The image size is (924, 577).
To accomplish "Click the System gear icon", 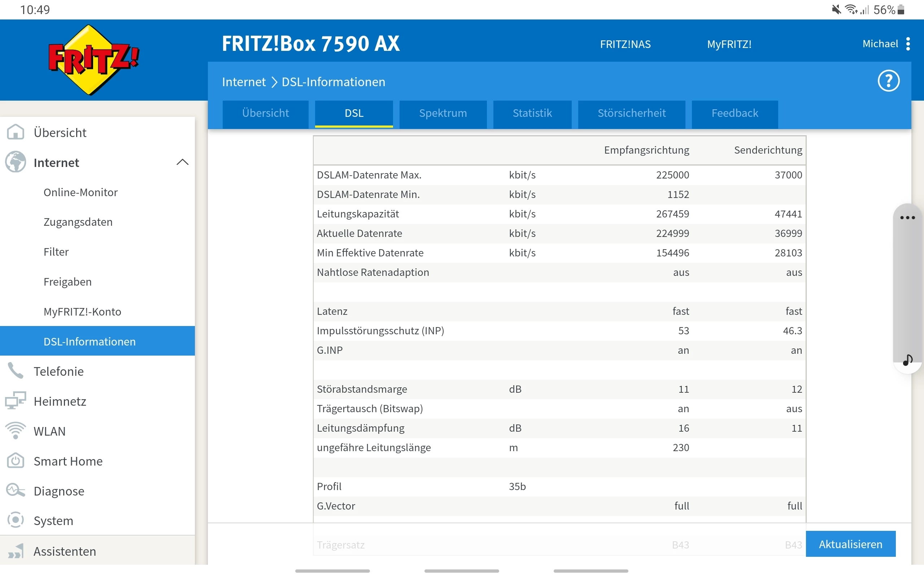I will (x=15, y=520).
